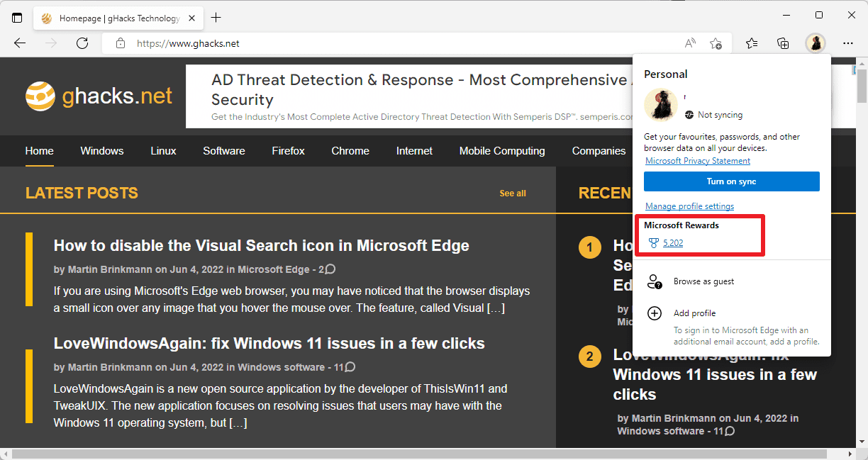Click the Add profile plus icon
Screen dimensions: 868x460
(653, 313)
